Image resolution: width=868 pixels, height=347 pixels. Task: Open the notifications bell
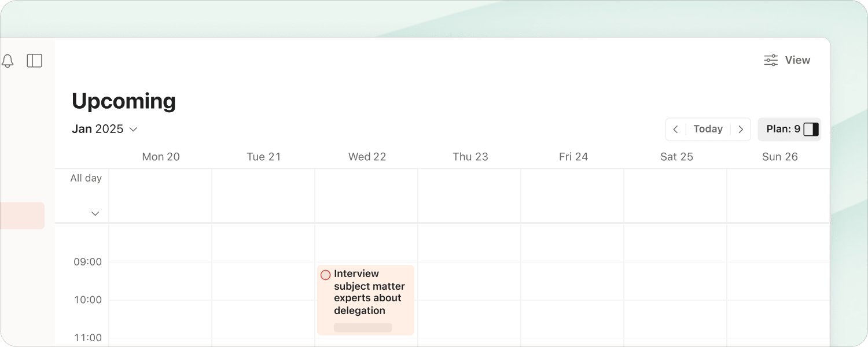click(x=8, y=61)
